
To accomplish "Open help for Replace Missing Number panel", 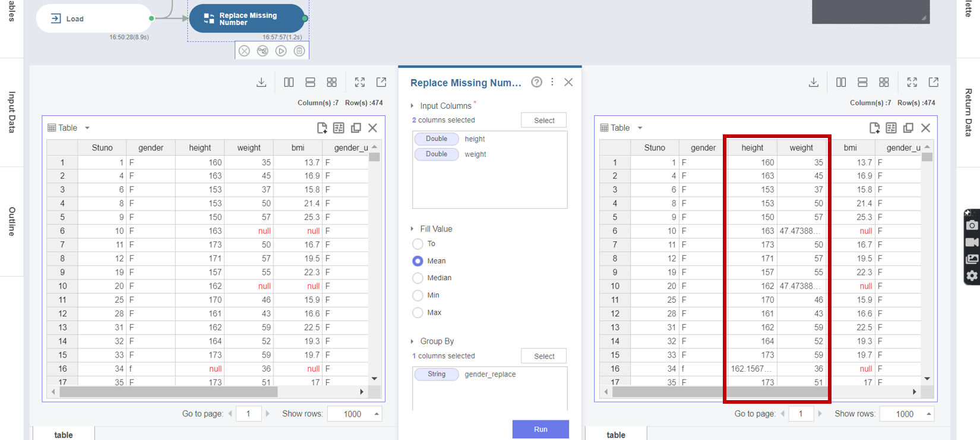I will coord(536,82).
